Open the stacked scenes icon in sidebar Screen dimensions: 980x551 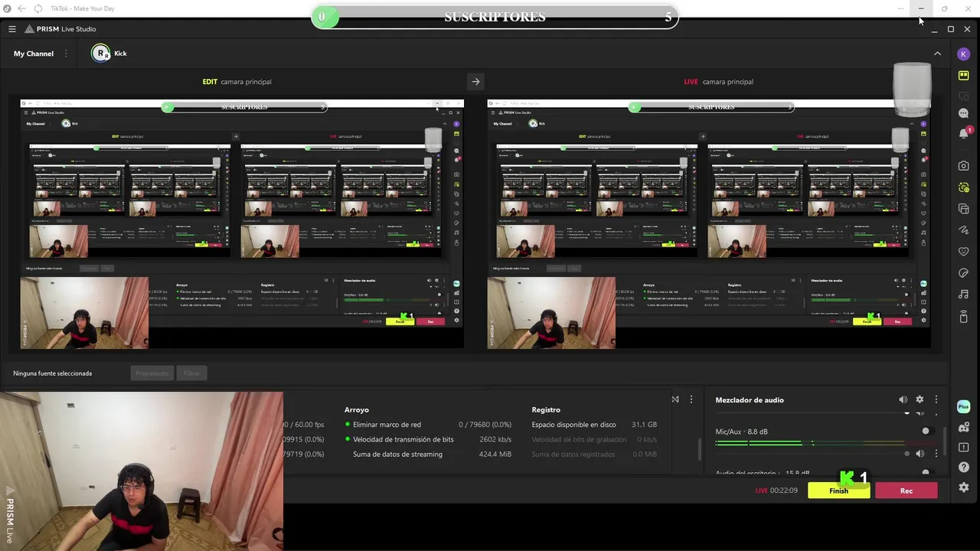pos(963,209)
